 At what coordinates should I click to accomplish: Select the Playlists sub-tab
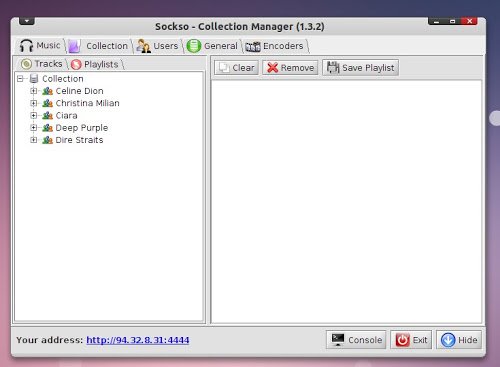pos(95,64)
